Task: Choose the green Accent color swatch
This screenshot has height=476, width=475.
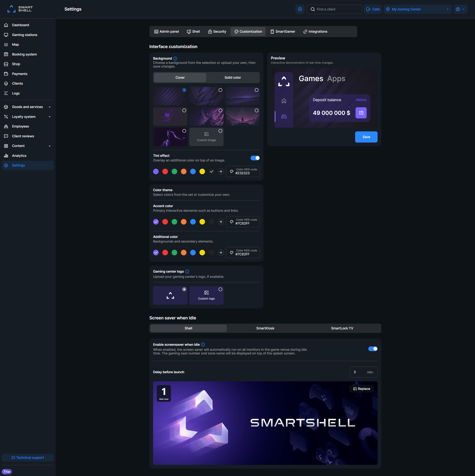Action: tap(174, 222)
